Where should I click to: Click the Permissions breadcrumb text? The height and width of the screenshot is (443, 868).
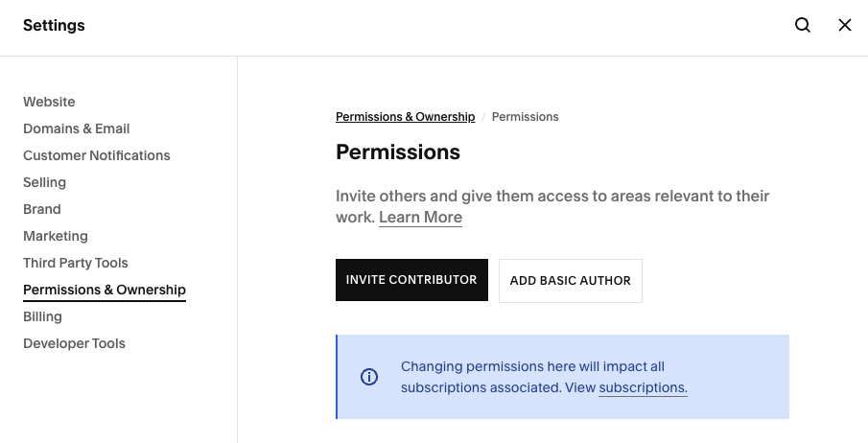point(525,117)
